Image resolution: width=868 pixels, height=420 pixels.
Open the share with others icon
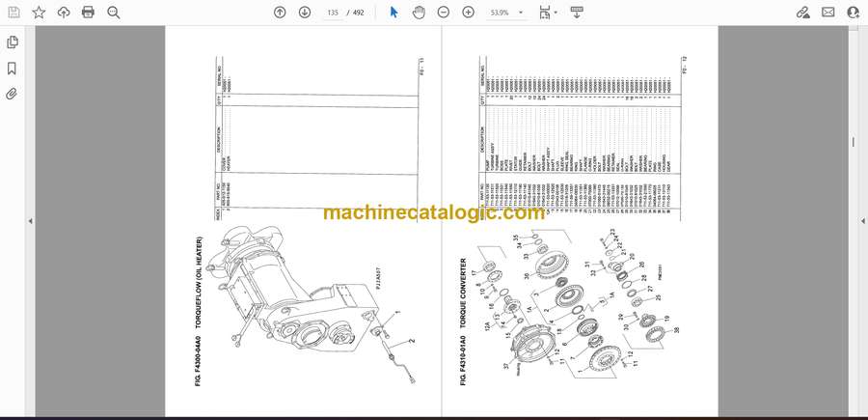pos(854,13)
